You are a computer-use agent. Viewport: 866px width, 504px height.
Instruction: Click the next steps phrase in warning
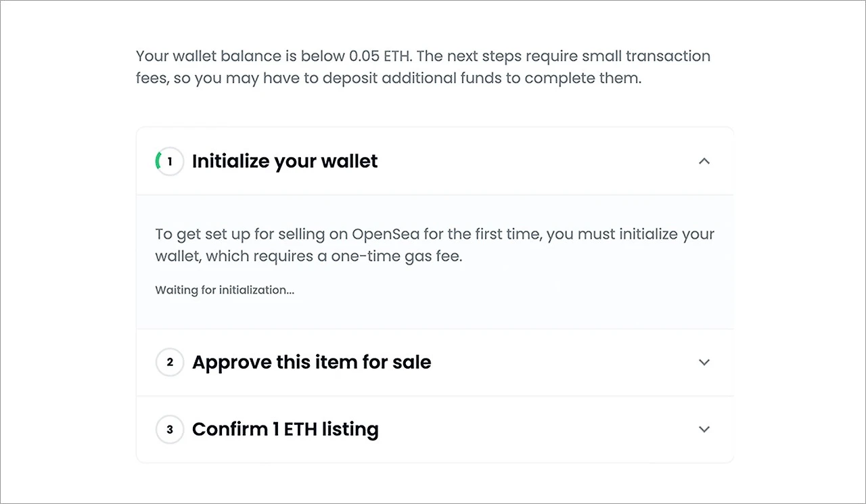coord(484,56)
